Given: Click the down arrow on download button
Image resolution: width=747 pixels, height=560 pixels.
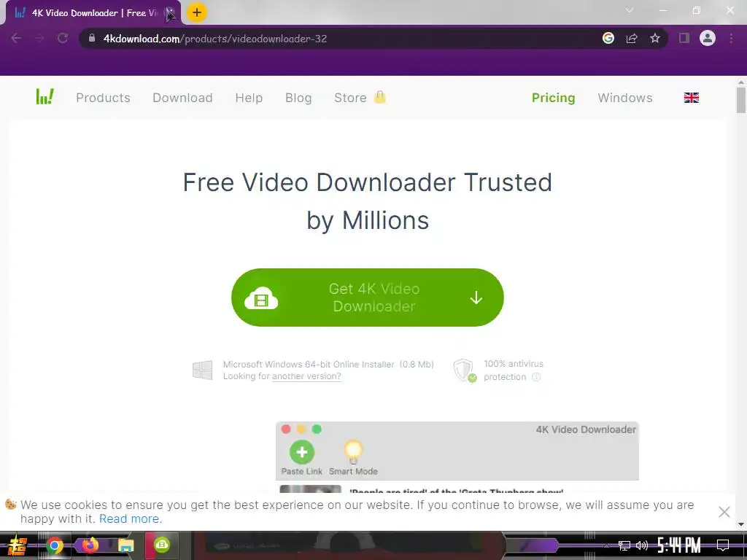Looking at the screenshot, I should pyautogui.click(x=476, y=298).
